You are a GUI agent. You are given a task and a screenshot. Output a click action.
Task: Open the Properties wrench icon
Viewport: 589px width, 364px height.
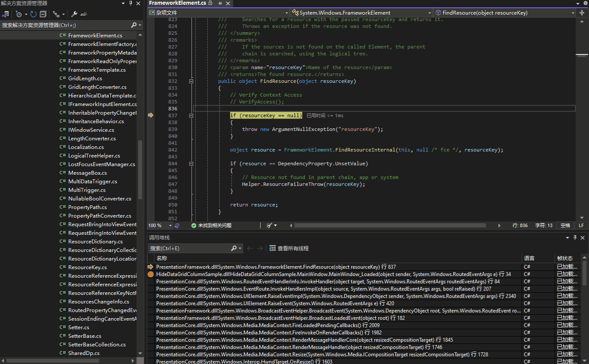(x=74, y=13)
